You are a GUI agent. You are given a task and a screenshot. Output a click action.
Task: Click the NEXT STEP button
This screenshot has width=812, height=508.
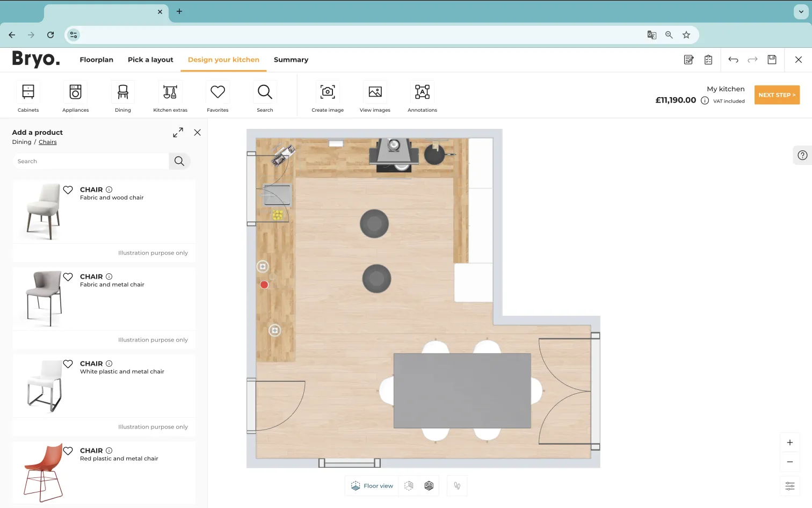click(x=777, y=95)
